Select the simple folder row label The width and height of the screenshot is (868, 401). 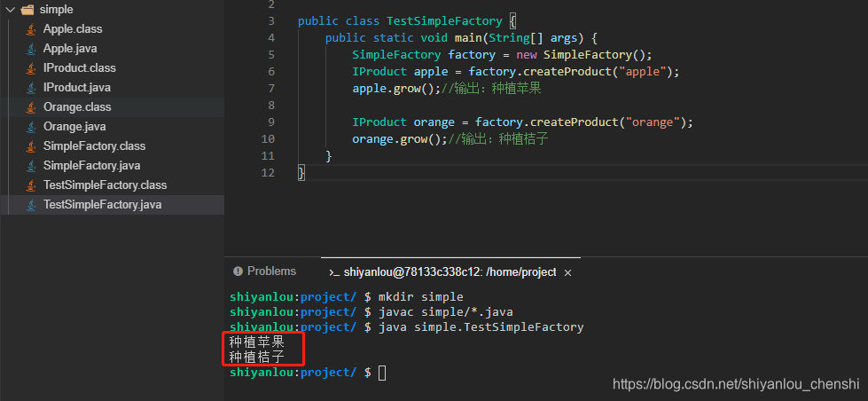(57, 10)
